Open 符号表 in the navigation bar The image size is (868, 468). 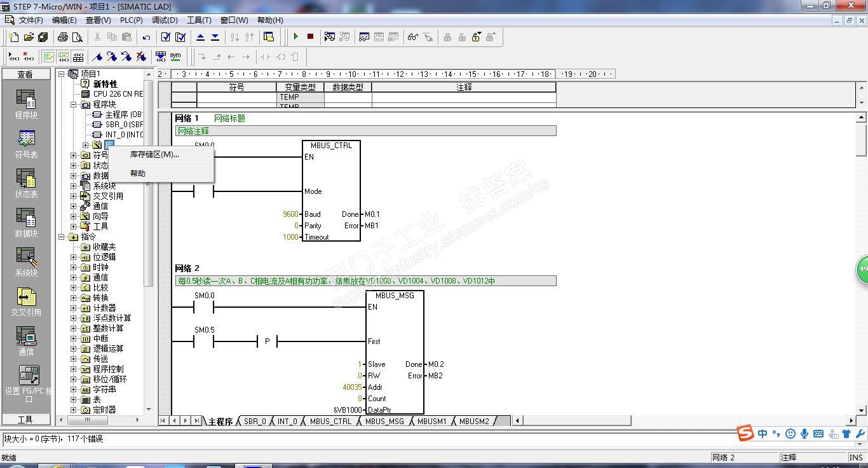tap(26, 144)
